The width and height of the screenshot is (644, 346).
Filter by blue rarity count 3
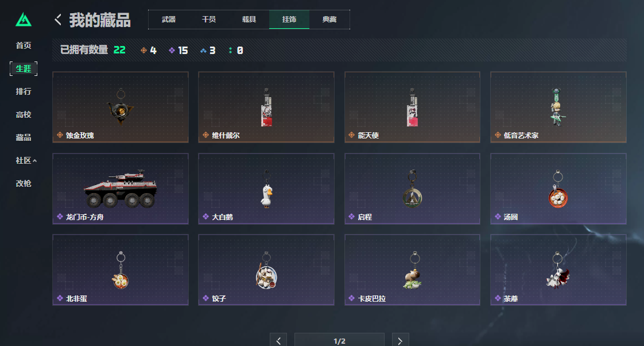(x=208, y=50)
